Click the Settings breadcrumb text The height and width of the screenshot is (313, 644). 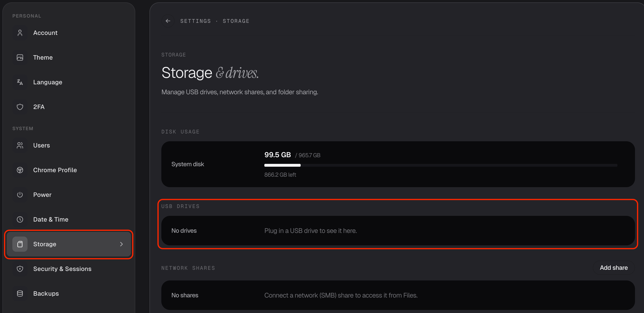tap(196, 21)
